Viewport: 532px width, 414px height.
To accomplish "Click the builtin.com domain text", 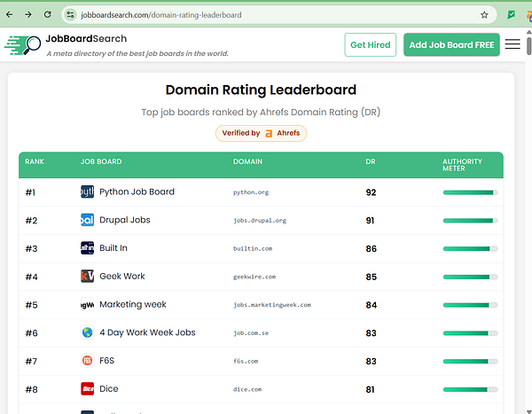I will pyautogui.click(x=253, y=249).
